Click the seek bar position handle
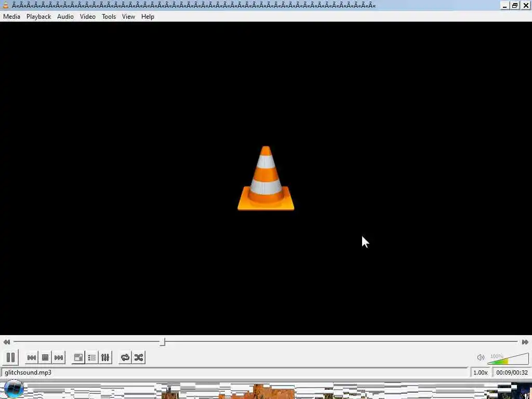The width and height of the screenshot is (532, 399). (163, 342)
